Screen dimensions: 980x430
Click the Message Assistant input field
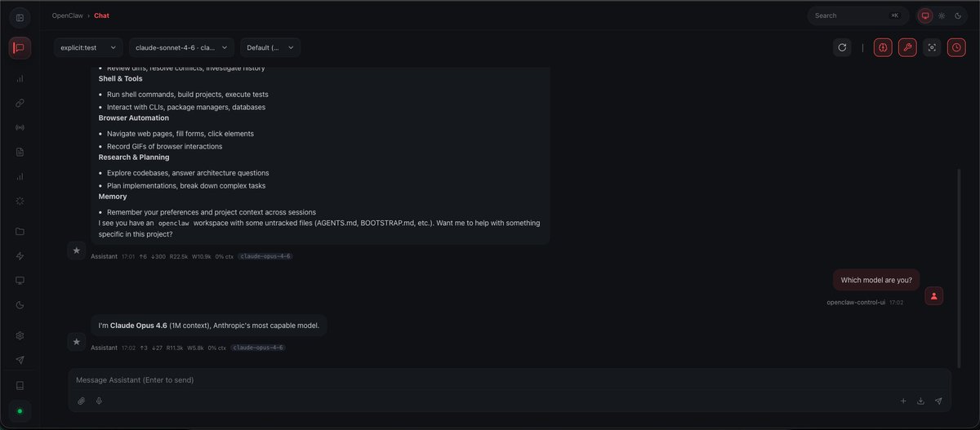click(x=510, y=380)
